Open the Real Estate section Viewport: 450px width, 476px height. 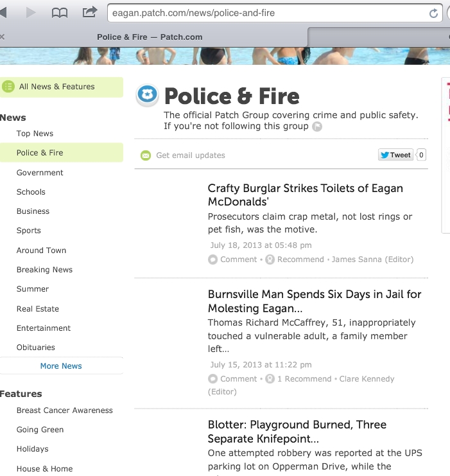point(38,309)
